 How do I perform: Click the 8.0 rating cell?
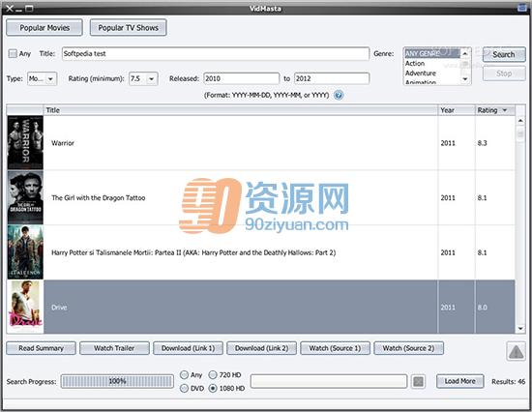point(495,308)
